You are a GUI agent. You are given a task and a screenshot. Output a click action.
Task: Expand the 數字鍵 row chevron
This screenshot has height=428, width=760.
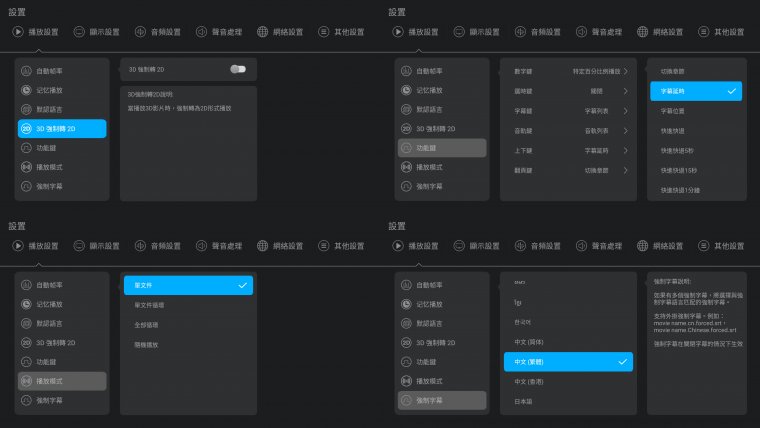click(626, 72)
